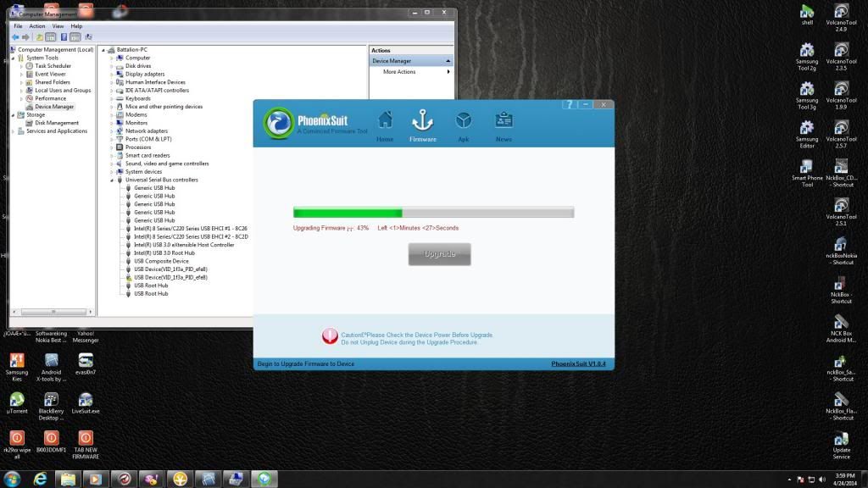The image size is (868, 488).
Task: Open the PhoenixSuit V1.0.4 version link
Action: click(578, 363)
